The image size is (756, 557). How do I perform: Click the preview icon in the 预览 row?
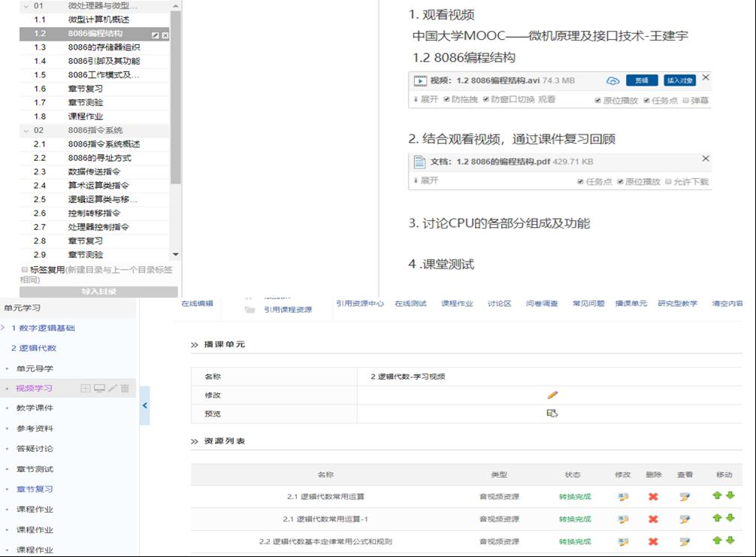552,413
